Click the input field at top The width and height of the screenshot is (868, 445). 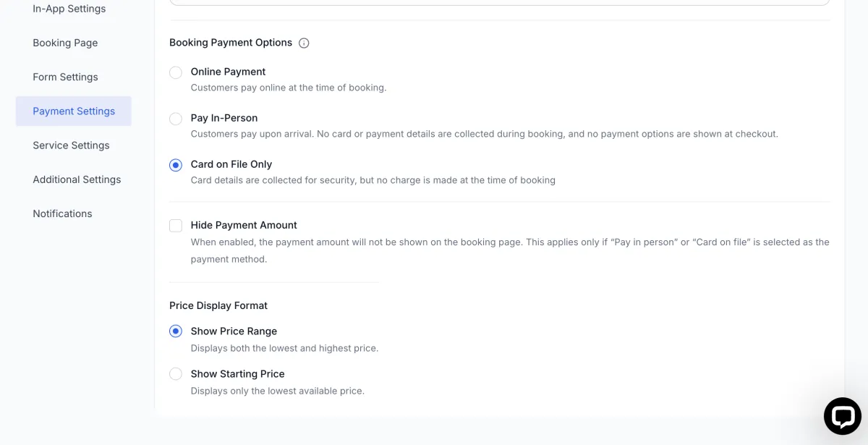coord(499,2)
